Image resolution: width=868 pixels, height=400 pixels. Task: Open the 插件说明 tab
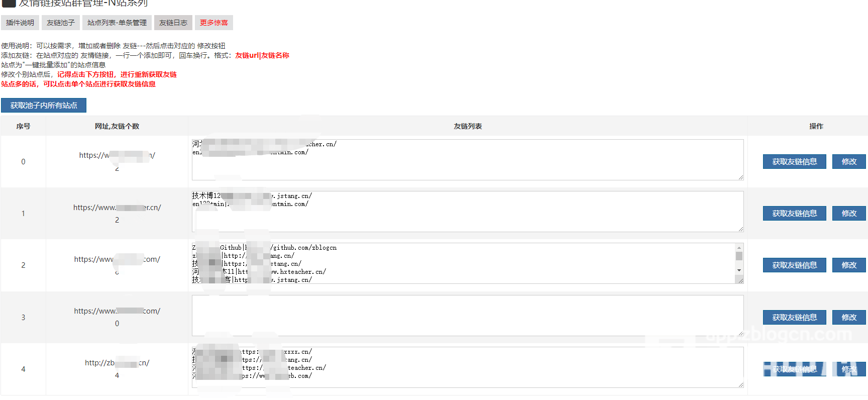point(20,23)
